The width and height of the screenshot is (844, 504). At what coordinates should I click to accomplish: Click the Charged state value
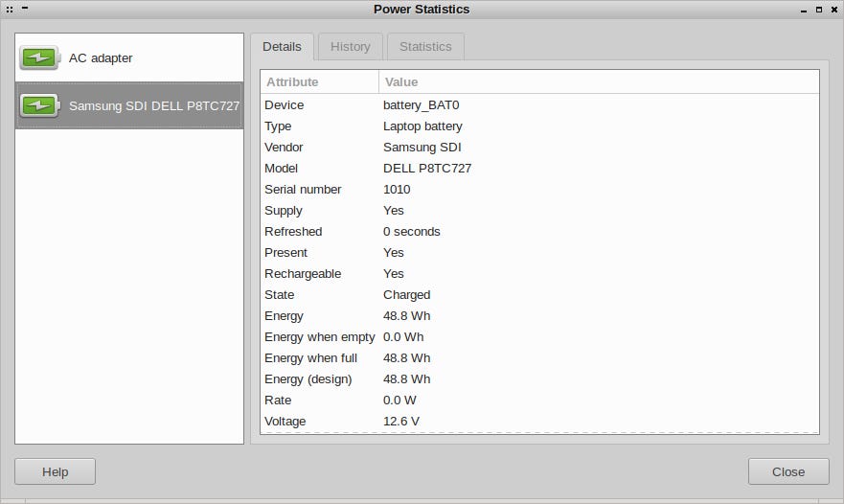point(407,294)
